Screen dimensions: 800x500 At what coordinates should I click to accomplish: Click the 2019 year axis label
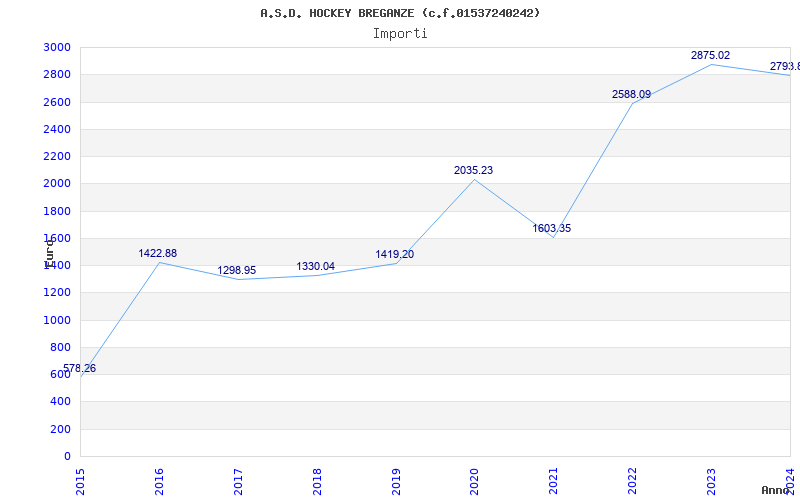tap(396, 481)
